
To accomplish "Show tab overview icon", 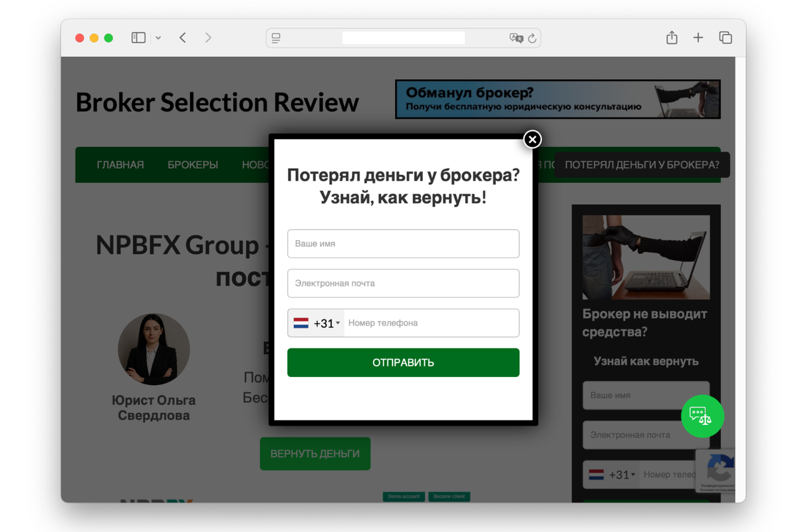I will point(726,38).
